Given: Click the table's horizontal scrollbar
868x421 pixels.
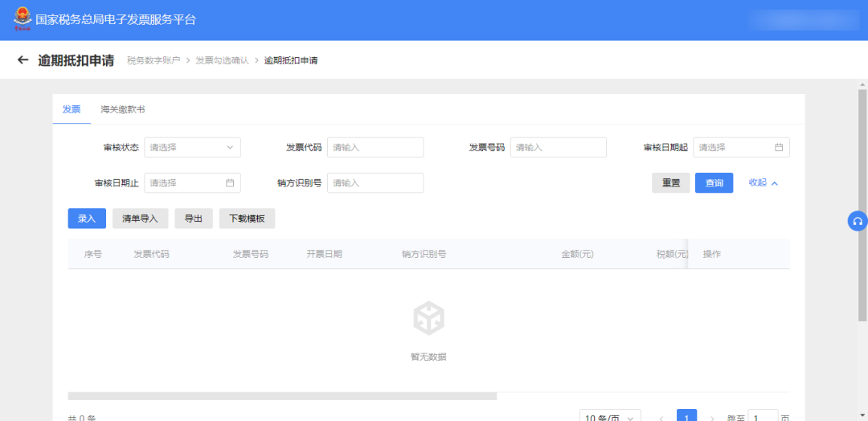Looking at the screenshot, I should click(x=282, y=396).
